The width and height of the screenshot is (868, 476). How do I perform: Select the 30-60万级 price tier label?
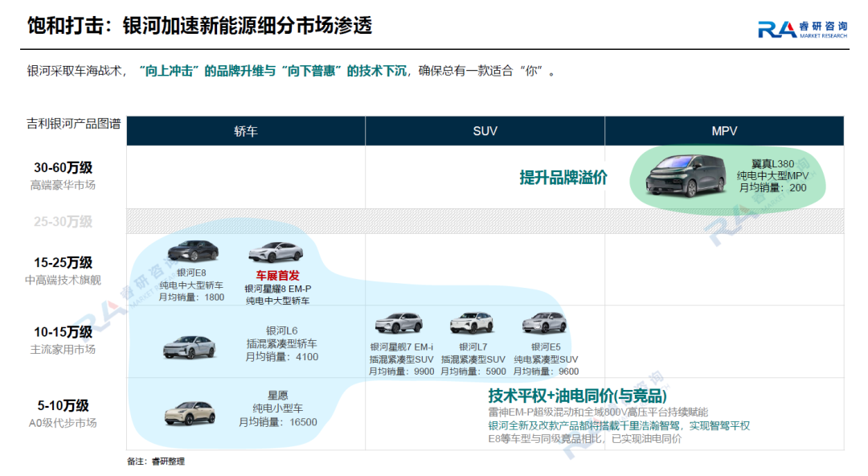pos(63,167)
